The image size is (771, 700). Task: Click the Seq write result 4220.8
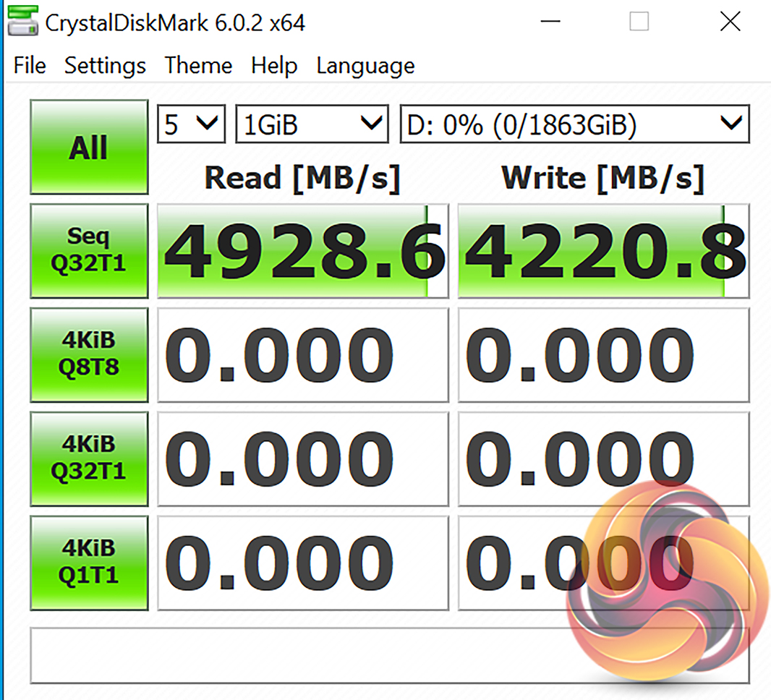(x=604, y=251)
